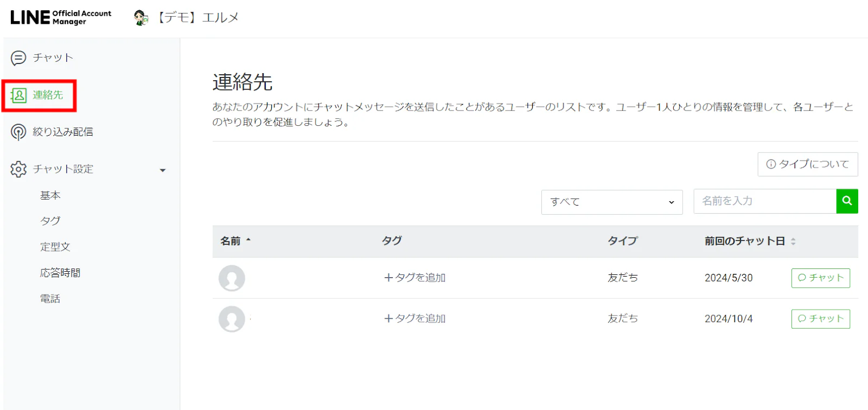
Task: Open チャット for the 2024/10/4 contact
Action: tap(820, 319)
